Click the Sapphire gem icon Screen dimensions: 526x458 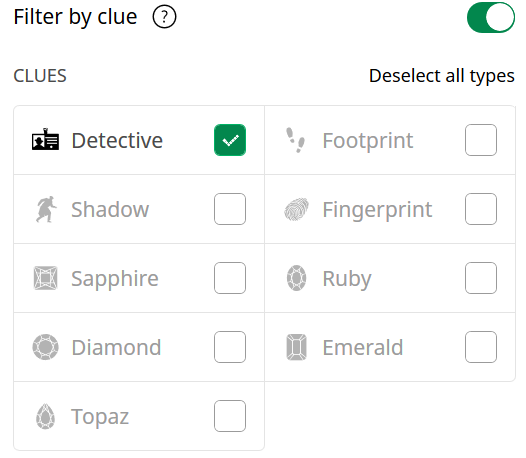[46, 278]
